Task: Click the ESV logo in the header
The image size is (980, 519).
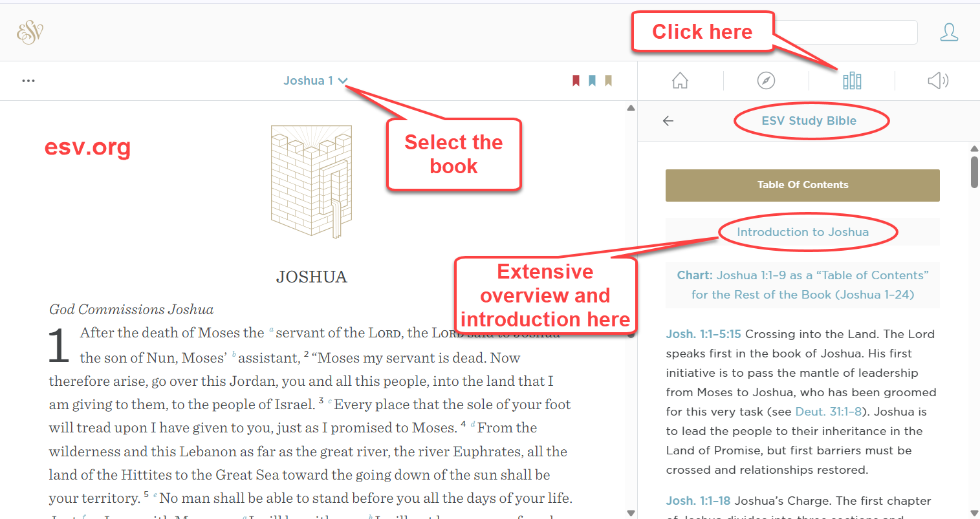Action: [30, 32]
